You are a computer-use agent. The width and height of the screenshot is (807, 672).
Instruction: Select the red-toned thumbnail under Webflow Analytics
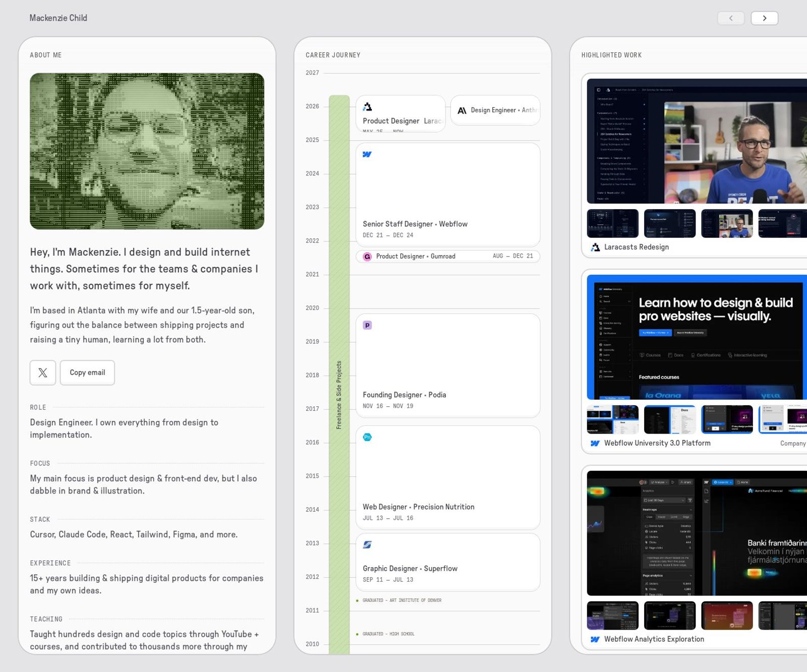(x=727, y=616)
